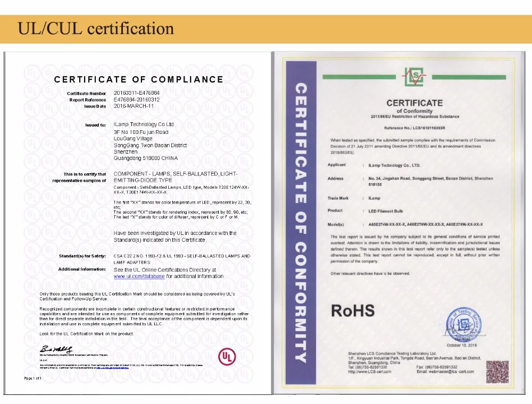The image size is (532, 404).
Task: Click 'of Conformity' subtitle text
Action: click(x=414, y=111)
